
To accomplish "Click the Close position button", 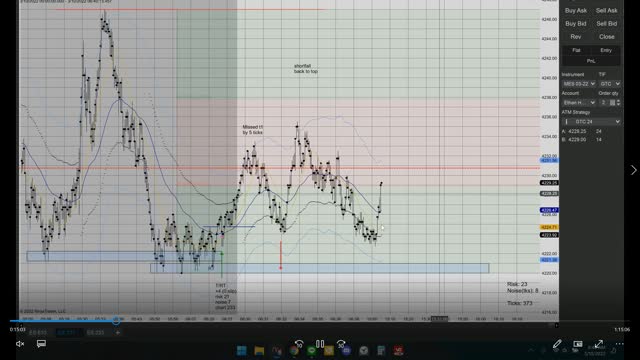I will (607, 37).
